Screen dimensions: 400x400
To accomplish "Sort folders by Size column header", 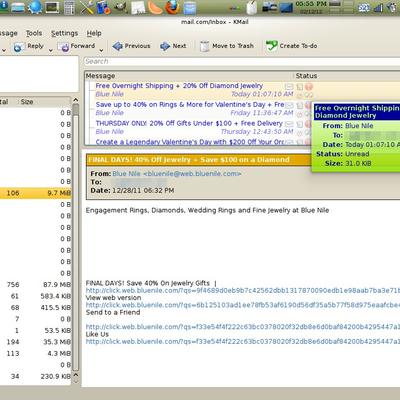I will (44, 102).
